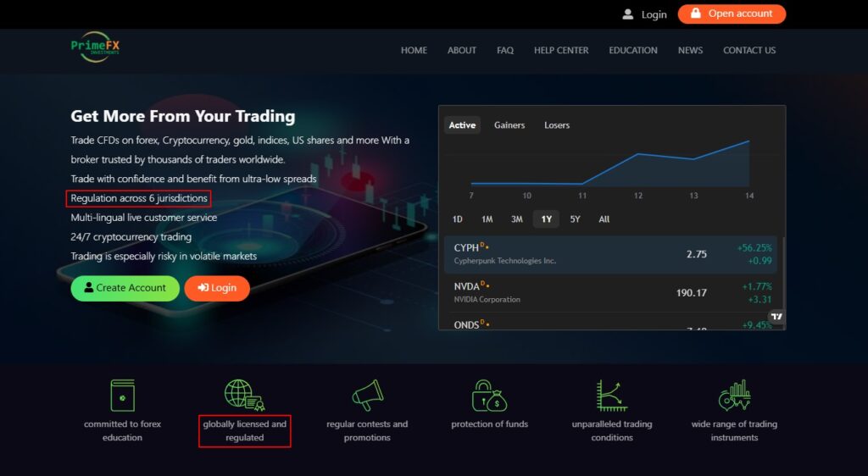Click the megaphone contests icon
868x476 pixels.
(368, 395)
